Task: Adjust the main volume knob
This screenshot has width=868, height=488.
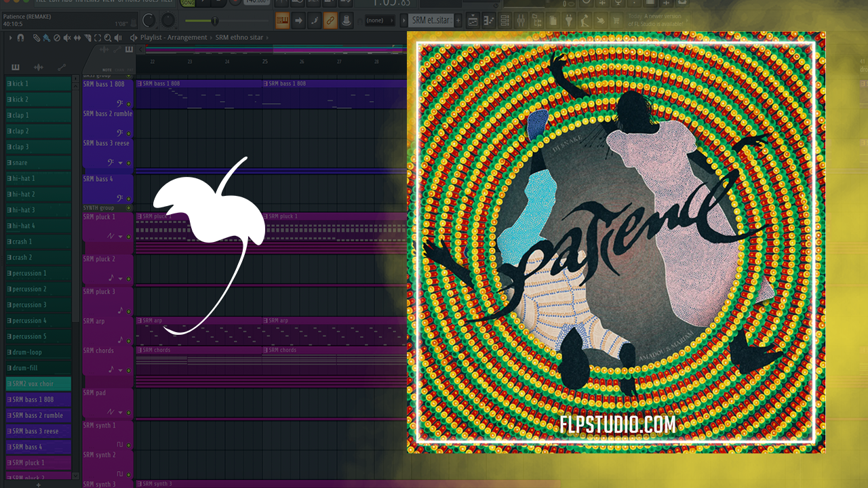Action: click(149, 20)
